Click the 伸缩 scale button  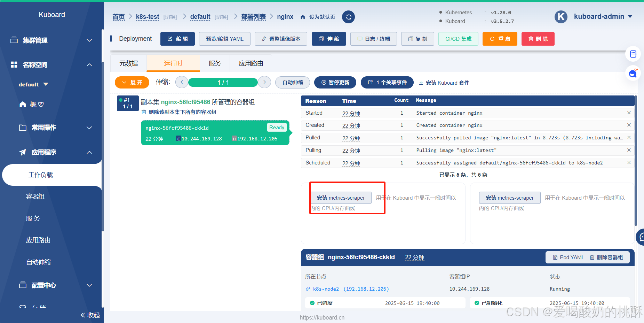point(329,39)
